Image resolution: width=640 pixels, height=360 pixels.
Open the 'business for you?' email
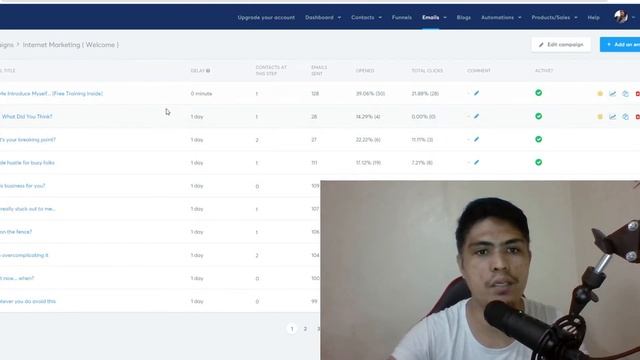click(22, 186)
